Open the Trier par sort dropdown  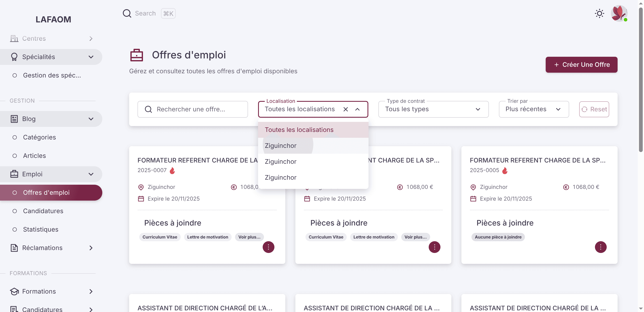coord(534,109)
